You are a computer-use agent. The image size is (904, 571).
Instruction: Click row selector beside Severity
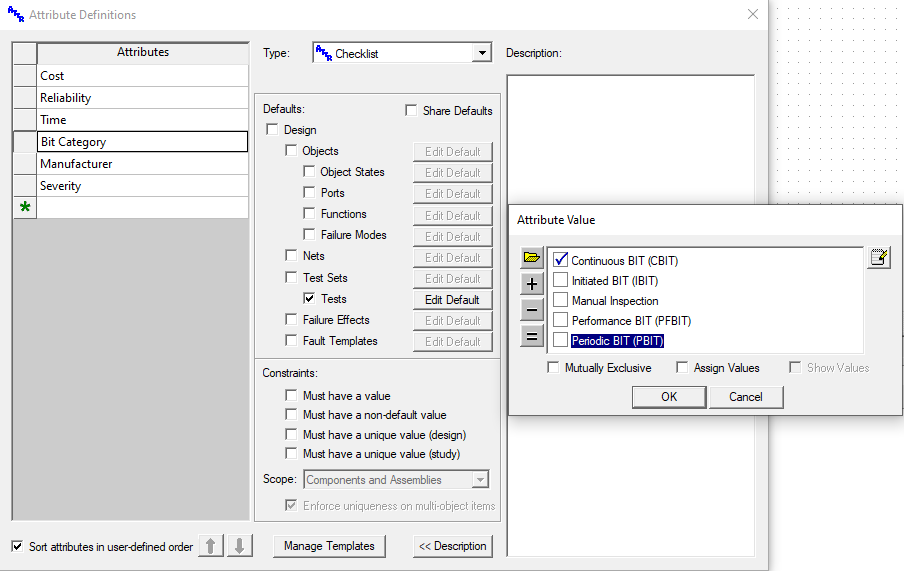25,185
